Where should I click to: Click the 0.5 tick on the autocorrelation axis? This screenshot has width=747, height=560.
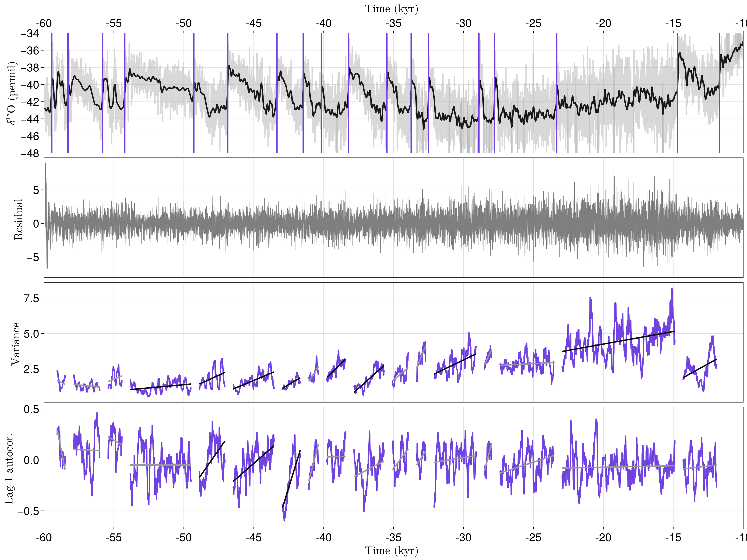coord(31,409)
